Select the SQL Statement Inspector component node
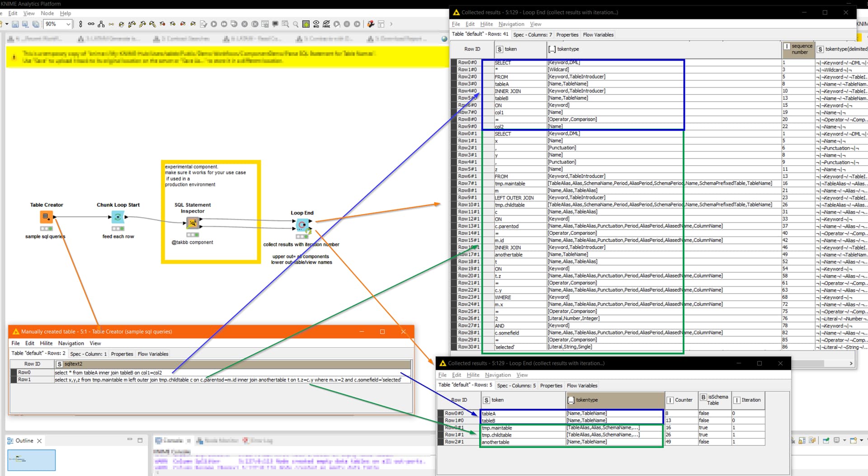This screenshot has height=476, width=868. click(x=193, y=223)
